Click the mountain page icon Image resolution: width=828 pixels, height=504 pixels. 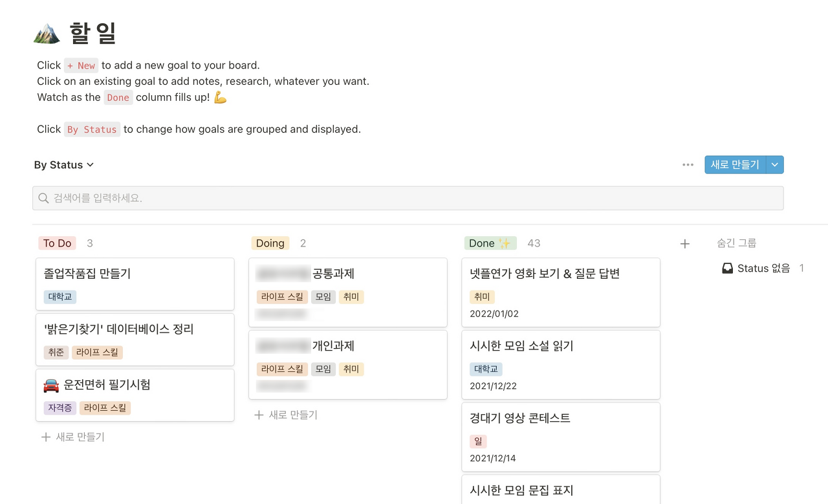pos(47,33)
